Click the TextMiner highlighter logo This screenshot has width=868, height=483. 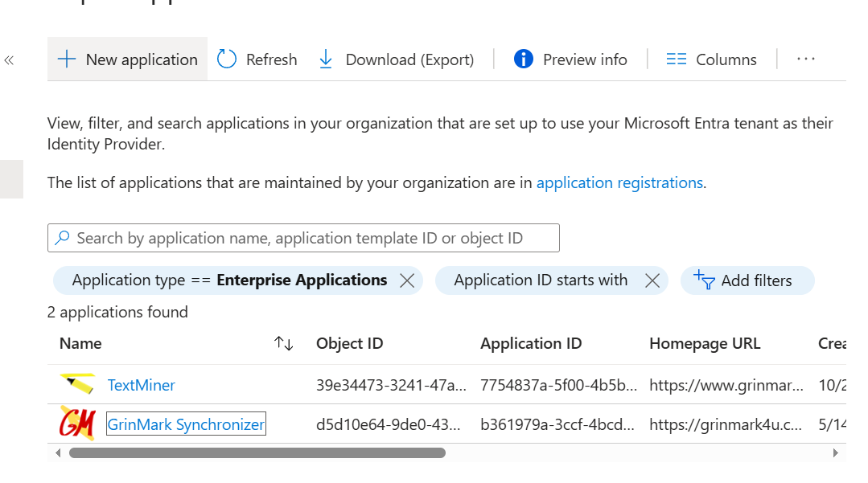pyautogui.click(x=77, y=384)
